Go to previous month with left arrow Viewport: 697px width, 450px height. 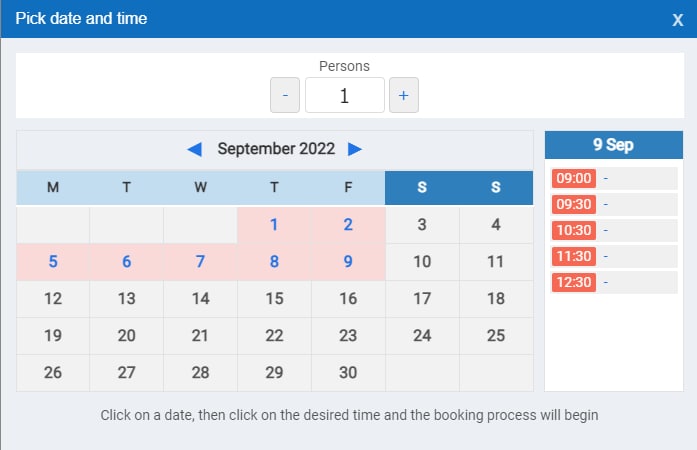(195, 149)
